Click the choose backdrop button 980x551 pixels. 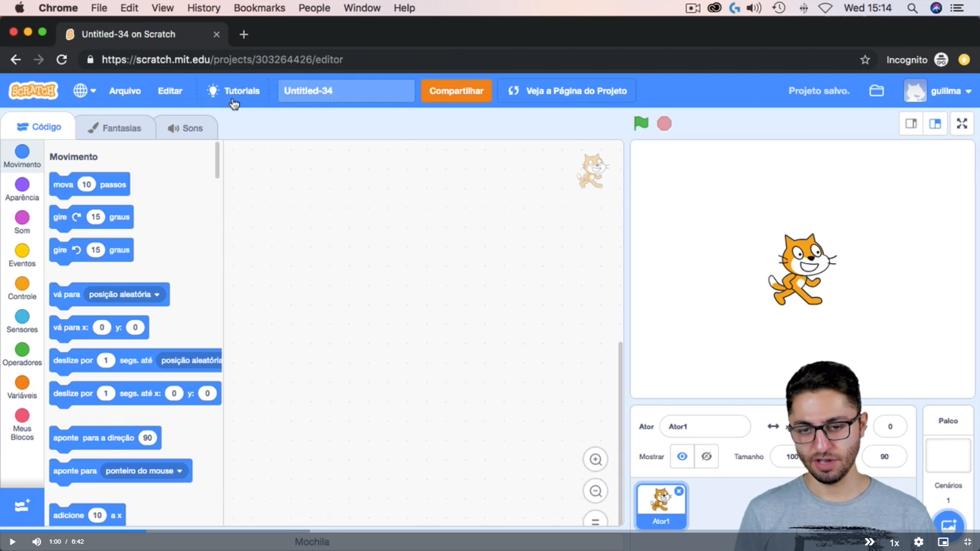(x=949, y=525)
